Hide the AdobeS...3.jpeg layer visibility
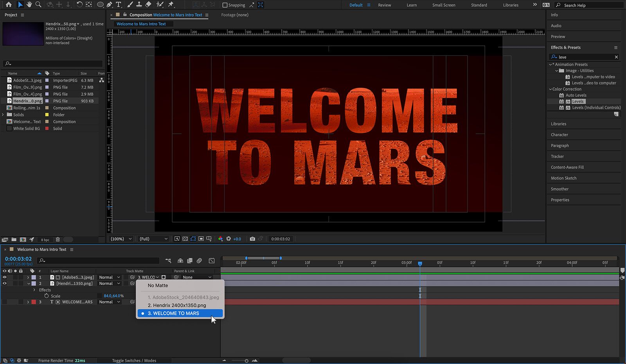626x364 pixels. click(x=5, y=277)
